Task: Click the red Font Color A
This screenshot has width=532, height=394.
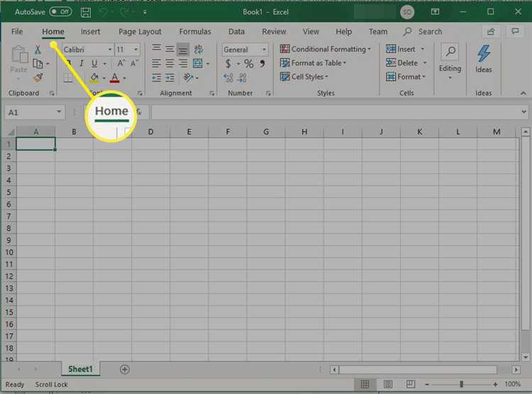Action: pos(115,78)
